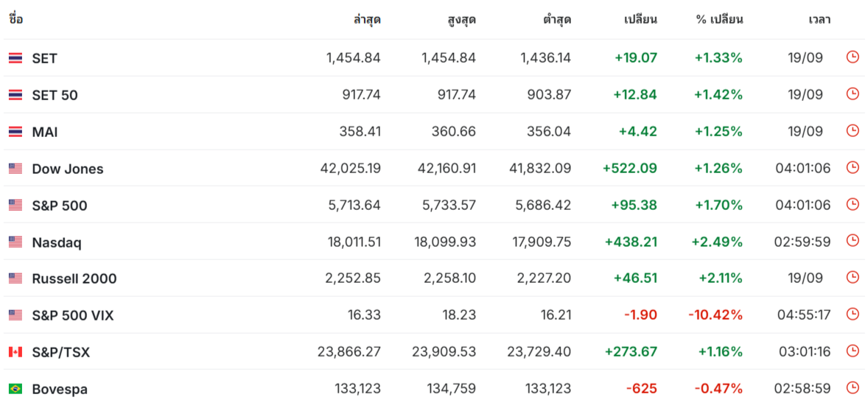Open the Bovespa index link
The width and height of the screenshot is (868, 400).
[x=60, y=389]
